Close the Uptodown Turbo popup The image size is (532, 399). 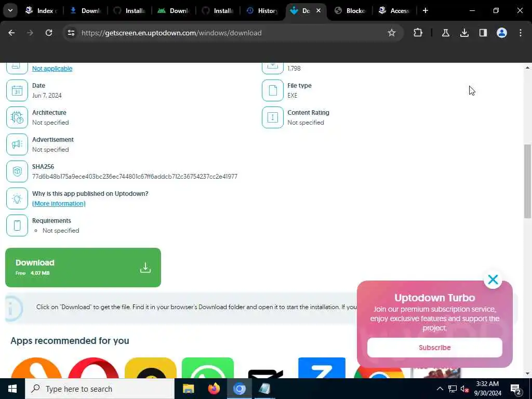[x=493, y=280]
